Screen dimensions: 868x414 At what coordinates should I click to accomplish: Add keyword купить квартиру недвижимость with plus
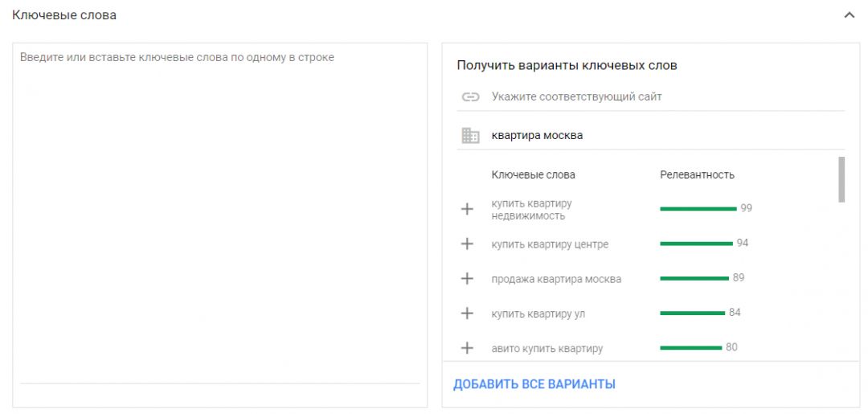click(467, 209)
